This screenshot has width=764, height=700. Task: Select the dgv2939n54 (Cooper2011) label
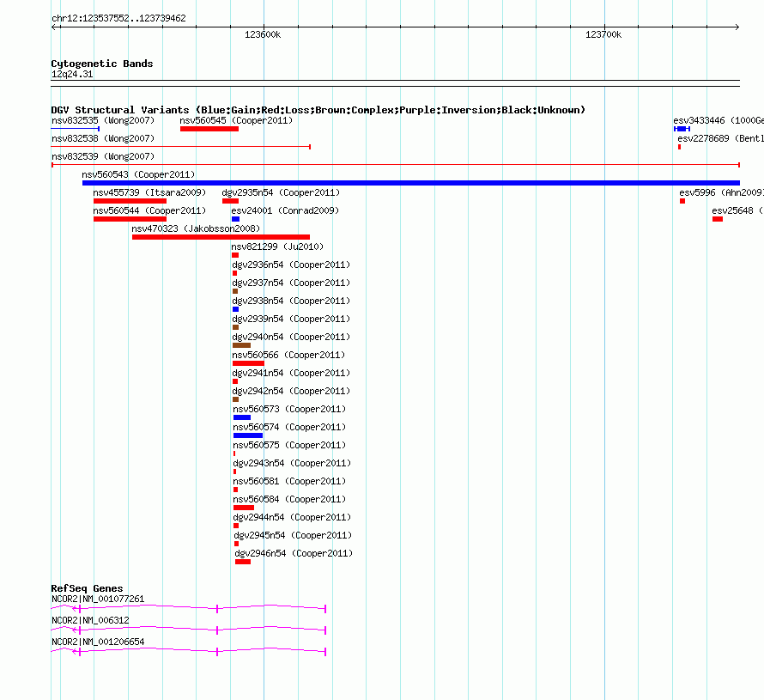[x=291, y=319]
